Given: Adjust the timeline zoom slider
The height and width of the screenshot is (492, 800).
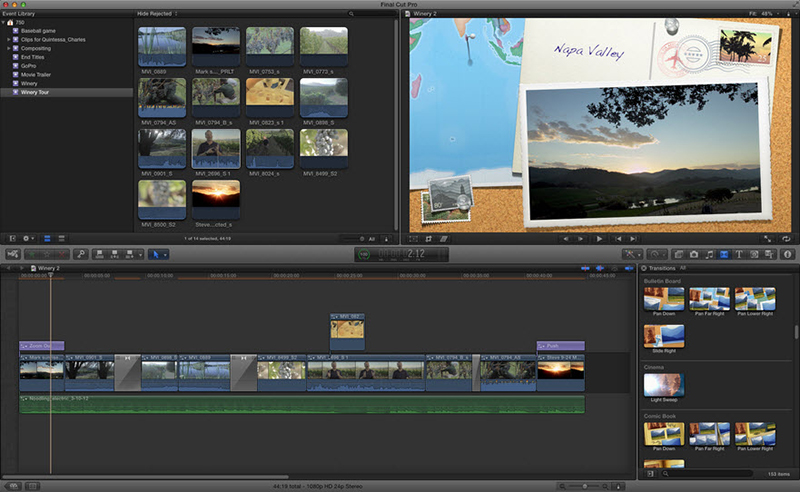Looking at the screenshot, I should [583, 486].
